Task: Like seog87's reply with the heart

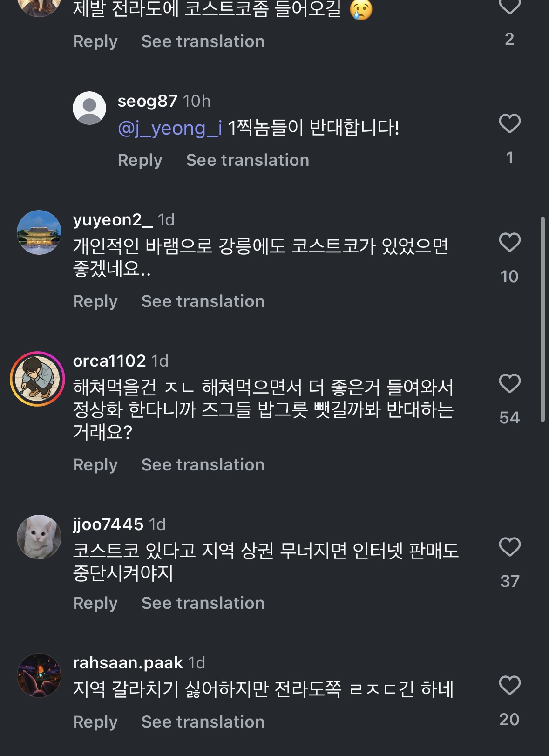Action: (509, 124)
